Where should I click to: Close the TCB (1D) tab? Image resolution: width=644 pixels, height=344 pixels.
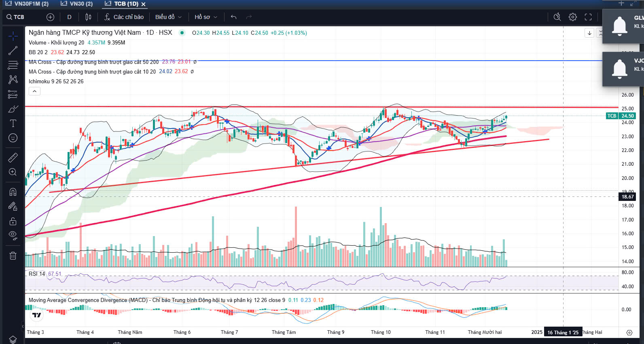[x=143, y=4]
